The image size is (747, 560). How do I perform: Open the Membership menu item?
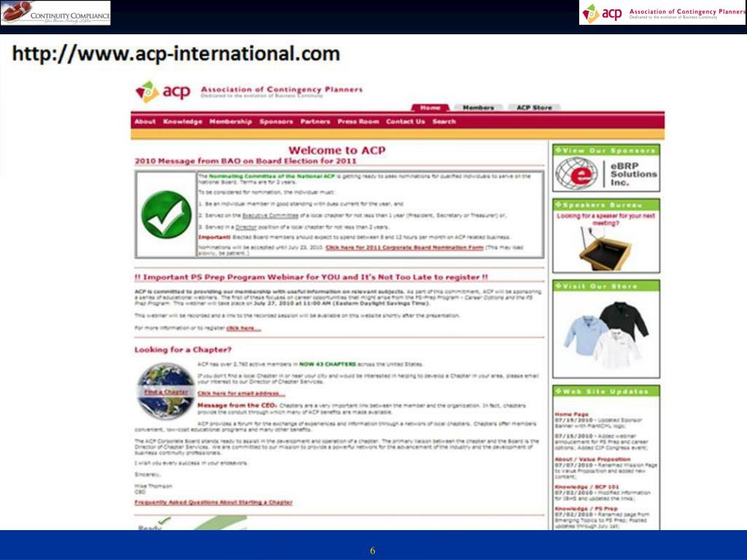click(231, 122)
